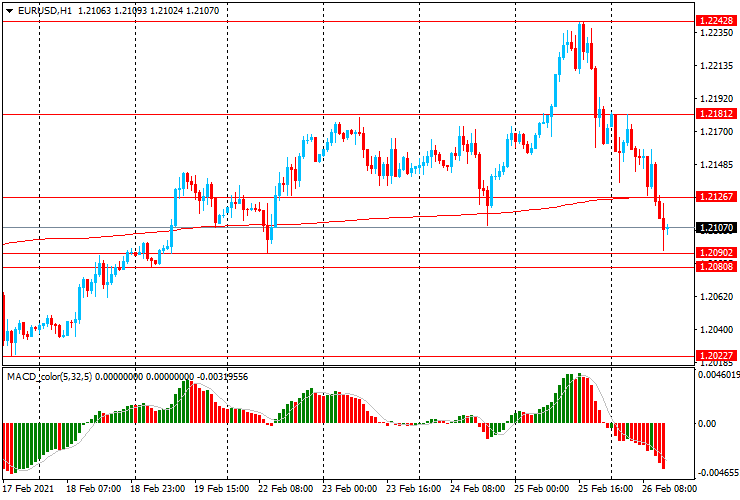740x500 pixels.
Task: Click the 25 Feb 16:00 time label
Action: point(605,489)
